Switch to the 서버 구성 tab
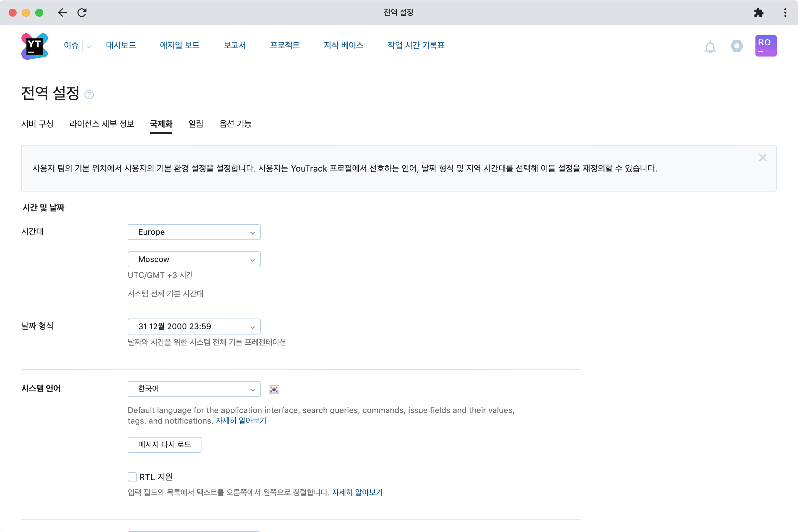Image resolution: width=798 pixels, height=532 pixels. pos(37,124)
